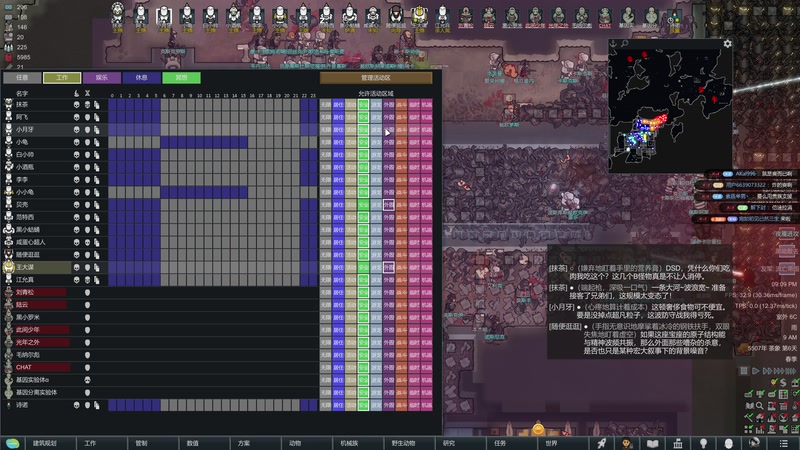The image size is (800, 450).
Task: Select the purple 娱乐 schedule type
Action: (102, 78)
